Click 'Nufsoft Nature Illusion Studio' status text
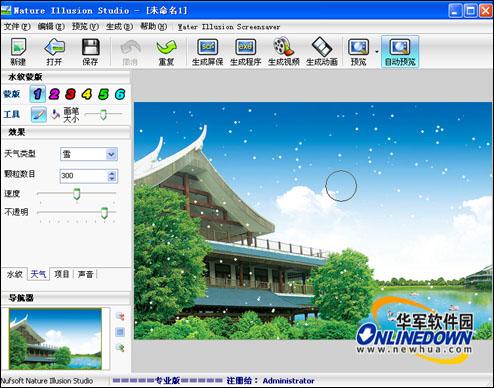Viewport: 494px width, 388px height. coord(47,381)
